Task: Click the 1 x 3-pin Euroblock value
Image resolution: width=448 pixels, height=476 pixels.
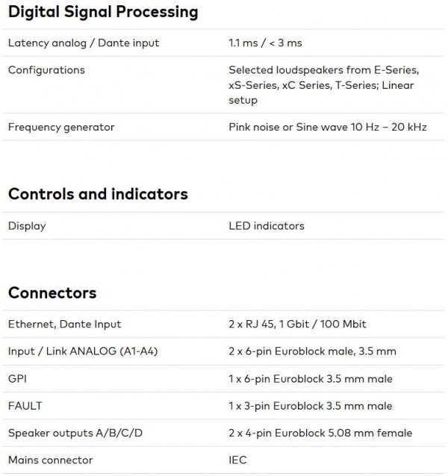Action: pos(311,406)
